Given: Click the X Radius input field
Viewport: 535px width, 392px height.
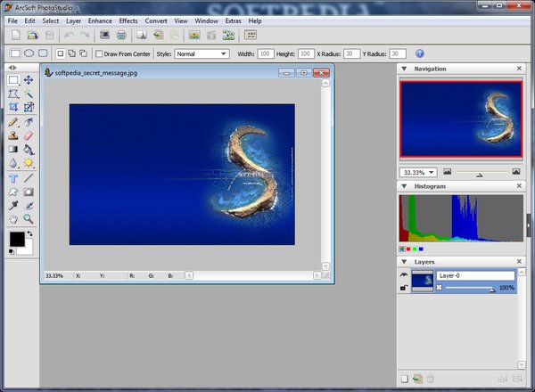Looking at the screenshot, I should tap(352, 53).
